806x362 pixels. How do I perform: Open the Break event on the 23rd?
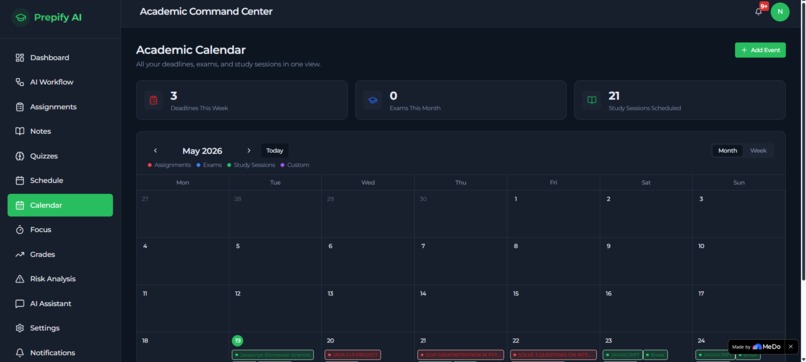click(x=655, y=355)
